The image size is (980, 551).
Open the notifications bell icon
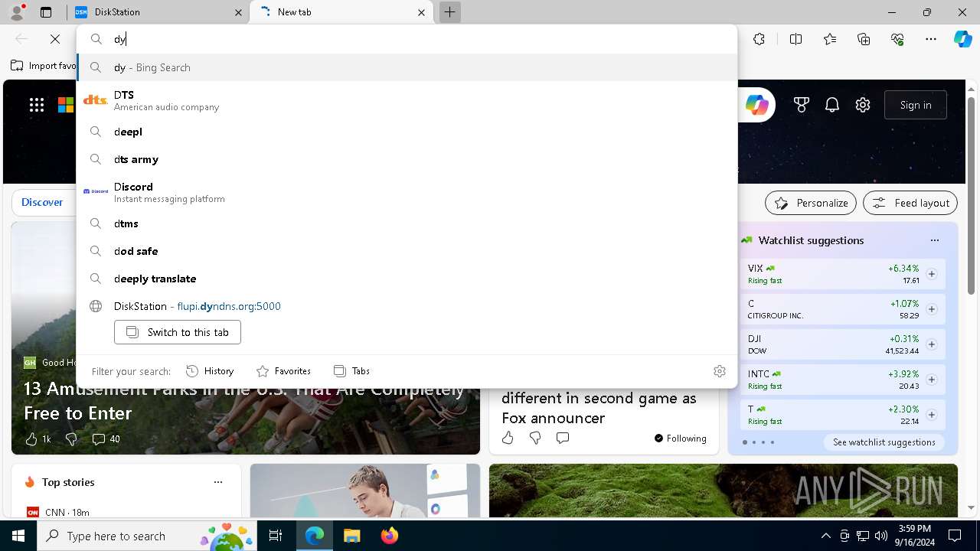832,105
